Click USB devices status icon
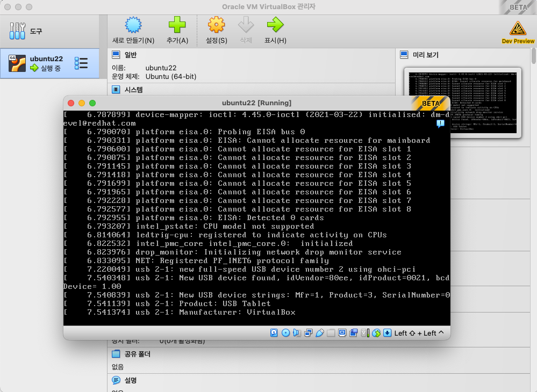 [x=319, y=333]
